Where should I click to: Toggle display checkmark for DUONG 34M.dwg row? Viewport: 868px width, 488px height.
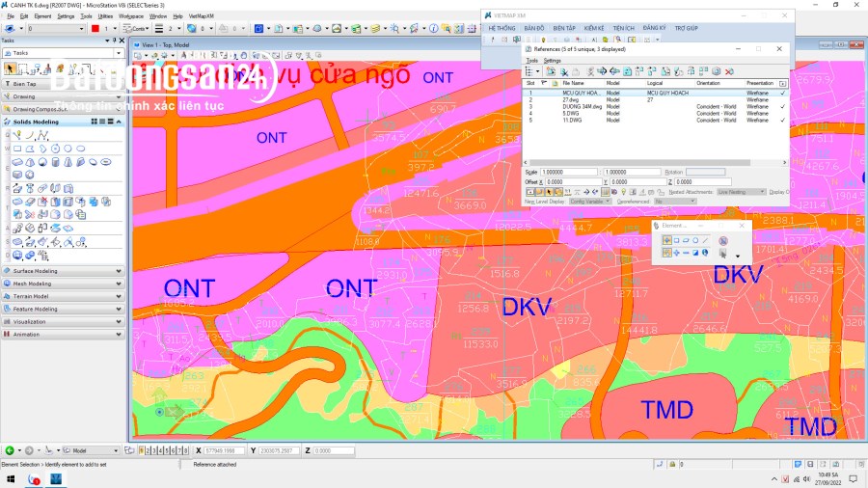(782, 106)
